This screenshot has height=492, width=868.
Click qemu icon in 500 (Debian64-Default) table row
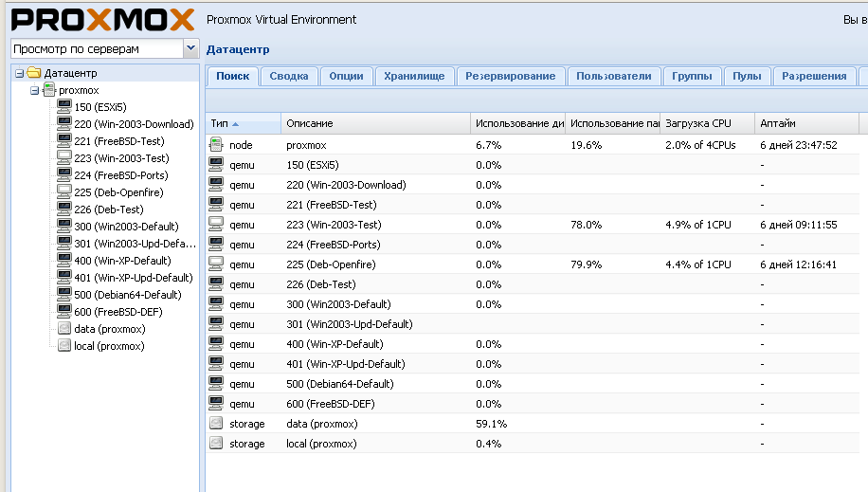(x=216, y=383)
